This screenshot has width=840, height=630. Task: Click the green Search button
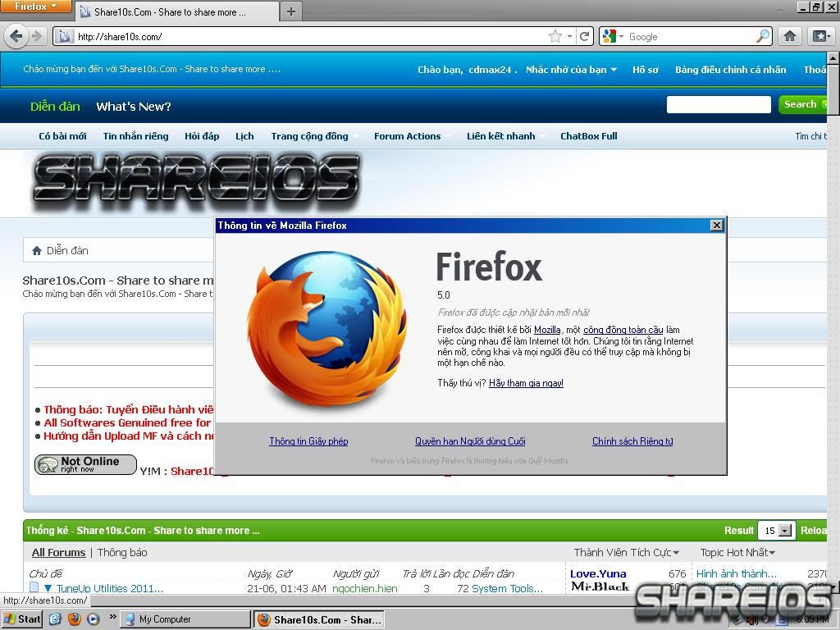tap(802, 104)
